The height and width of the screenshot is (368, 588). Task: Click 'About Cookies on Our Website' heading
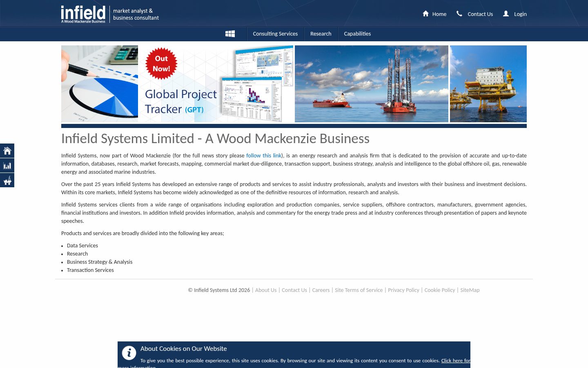pyautogui.click(x=184, y=349)
